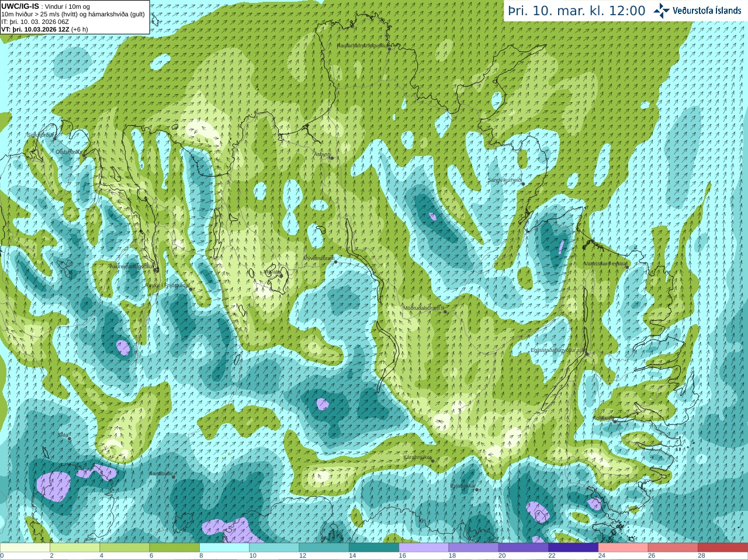Click the Möðrudalsöræfi II station marker
748x560 pixels.
tap(445, 312)
